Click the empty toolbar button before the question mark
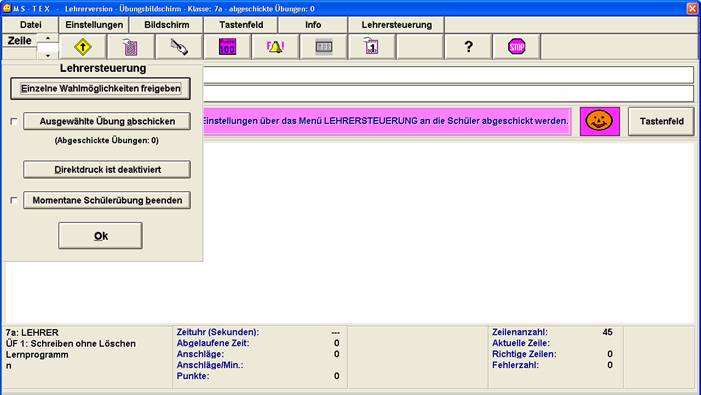 coord(420,47)
